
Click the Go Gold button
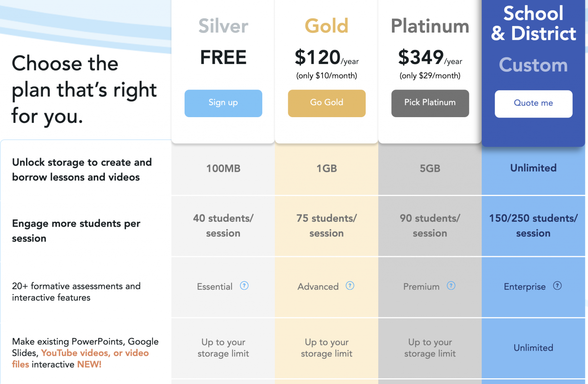pos(327,103)
